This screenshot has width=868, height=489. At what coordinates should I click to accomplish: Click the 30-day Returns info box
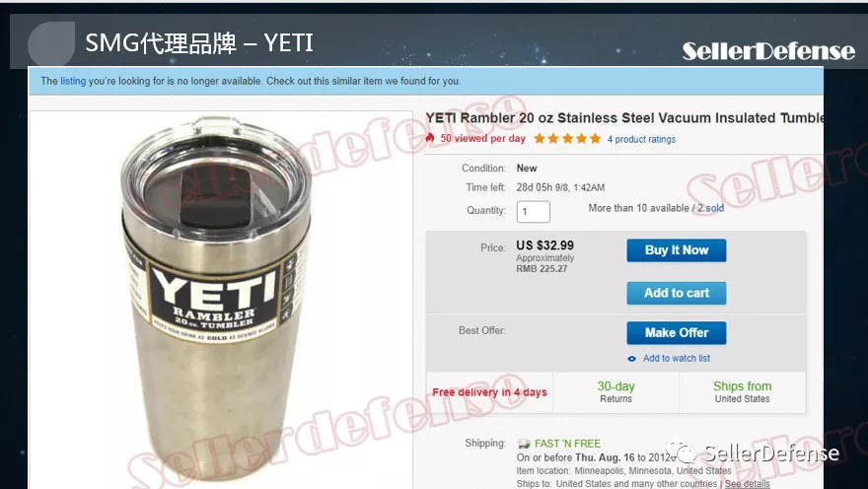(615, 392)
